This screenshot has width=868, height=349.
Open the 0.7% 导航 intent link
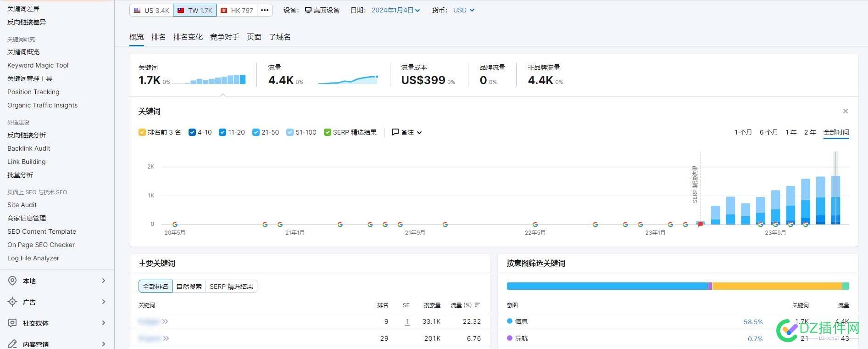pyautogui.click(x=755, y=339)
